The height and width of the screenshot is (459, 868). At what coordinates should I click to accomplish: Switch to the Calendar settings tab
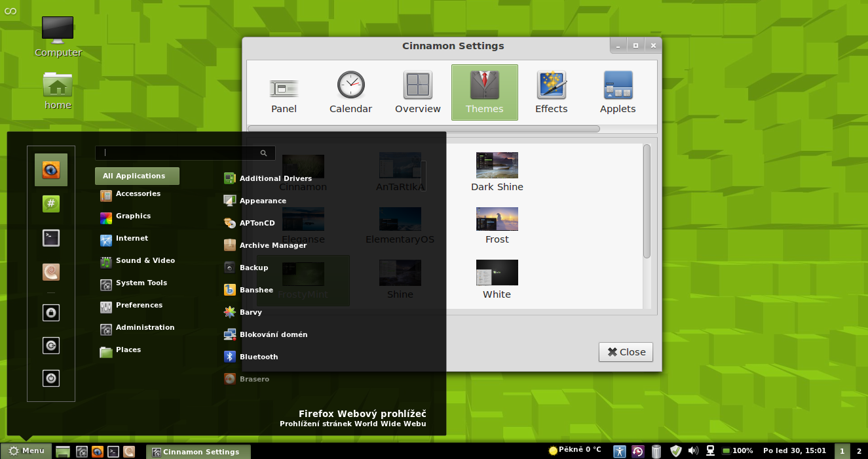point(351,92)
